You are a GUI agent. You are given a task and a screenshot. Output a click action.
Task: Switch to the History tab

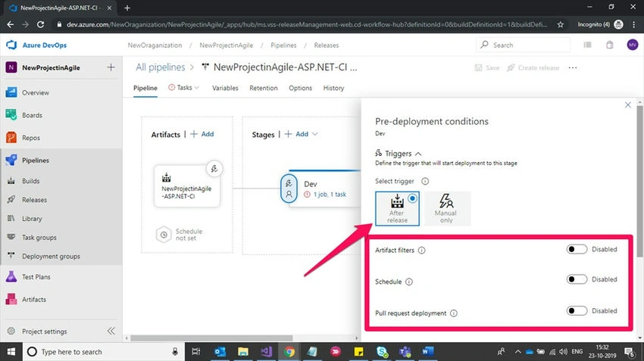tap(333, 88)
